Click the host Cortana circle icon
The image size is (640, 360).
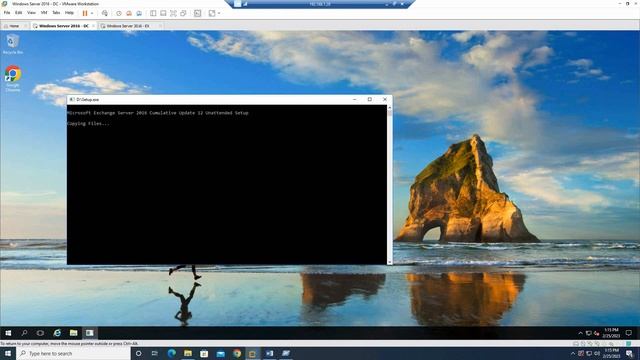pos(138,353)
